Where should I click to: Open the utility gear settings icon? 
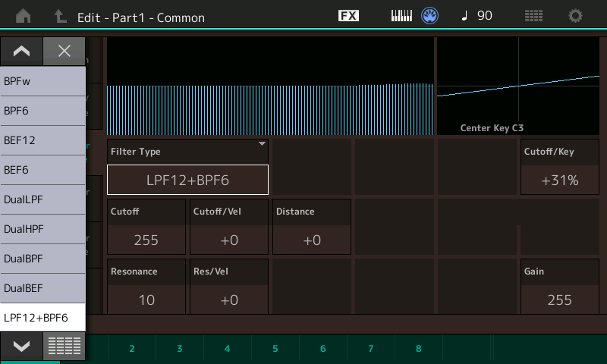coord(575,16)
